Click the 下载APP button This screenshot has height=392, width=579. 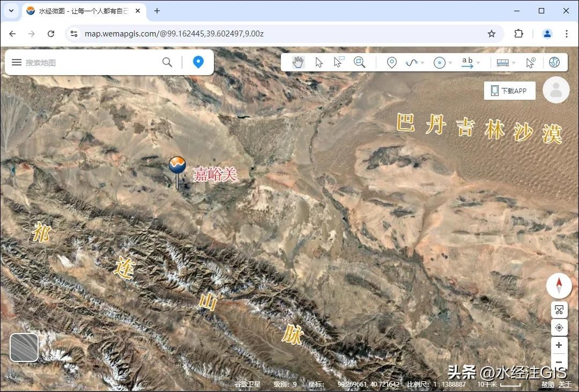(x=509, y=91)
